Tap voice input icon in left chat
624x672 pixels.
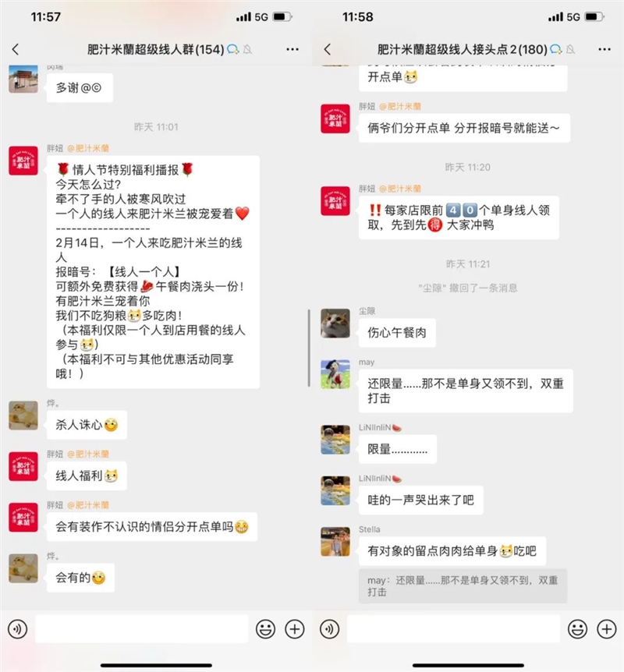click(18, 629)
